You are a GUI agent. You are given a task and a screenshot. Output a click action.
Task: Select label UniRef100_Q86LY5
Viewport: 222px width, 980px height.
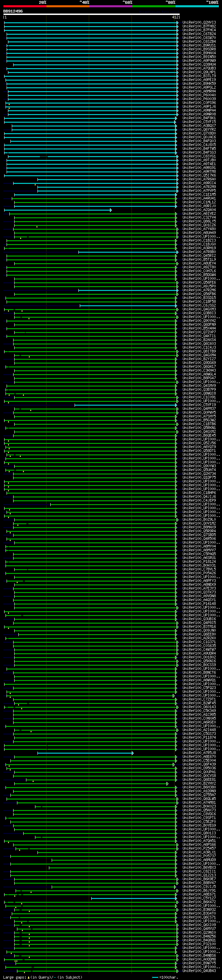pos(199,221)
